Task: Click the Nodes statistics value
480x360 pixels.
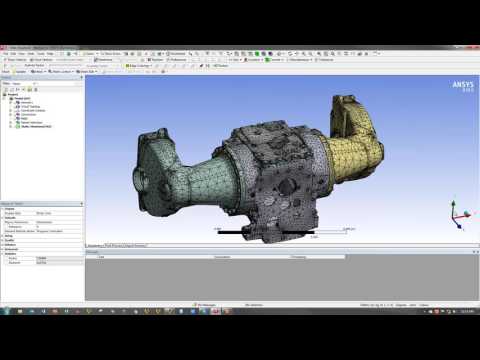Action: [59, 258]
